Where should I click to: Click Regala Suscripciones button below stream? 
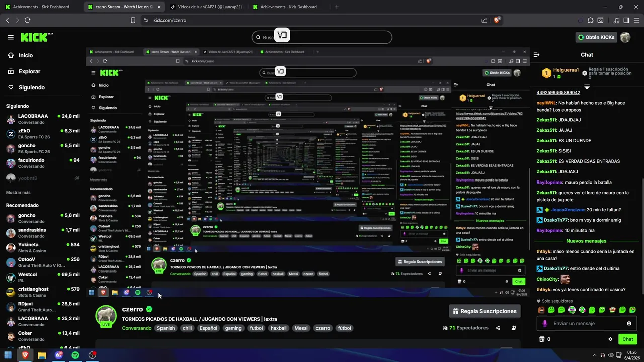(485, 311)
